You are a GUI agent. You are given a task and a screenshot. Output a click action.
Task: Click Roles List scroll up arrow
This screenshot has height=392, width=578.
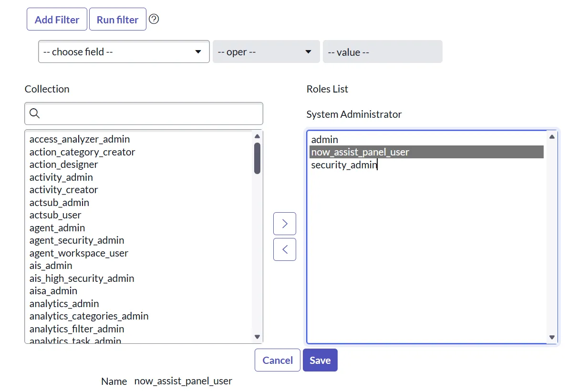coord(552,137)
